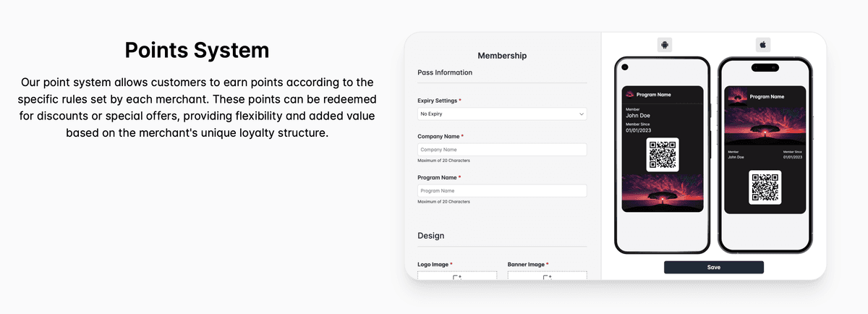Click the Save button

[714, 267]
